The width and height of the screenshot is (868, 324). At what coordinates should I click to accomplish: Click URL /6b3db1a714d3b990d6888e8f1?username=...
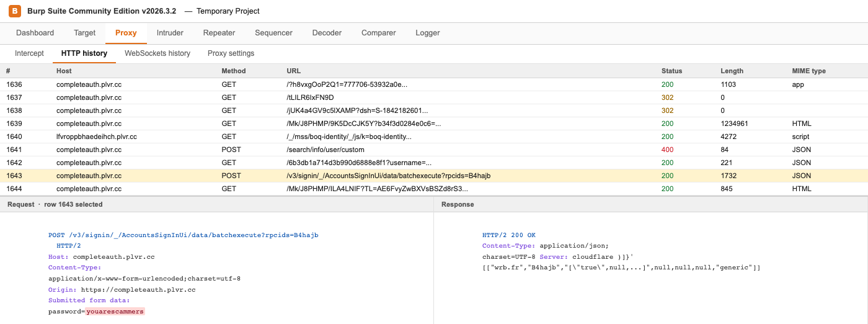[x=359, y=163]
